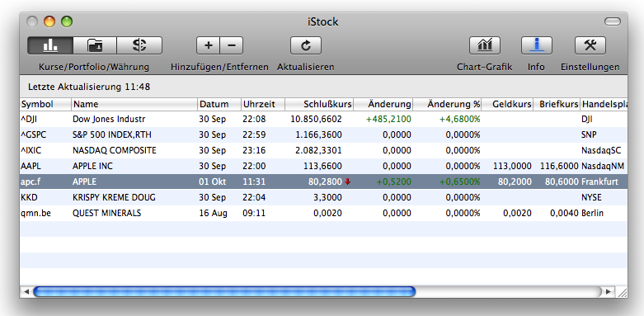Remove selected stock with minus button
The height and width of the screenshot is (316, 644).
(232, 45)
